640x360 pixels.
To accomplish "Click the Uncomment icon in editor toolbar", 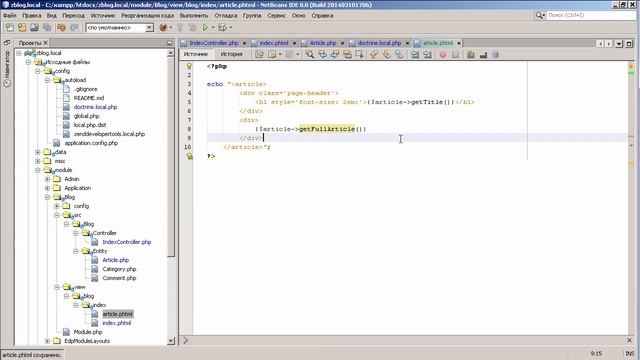I will pyautogui.click(x=483, y=54).
